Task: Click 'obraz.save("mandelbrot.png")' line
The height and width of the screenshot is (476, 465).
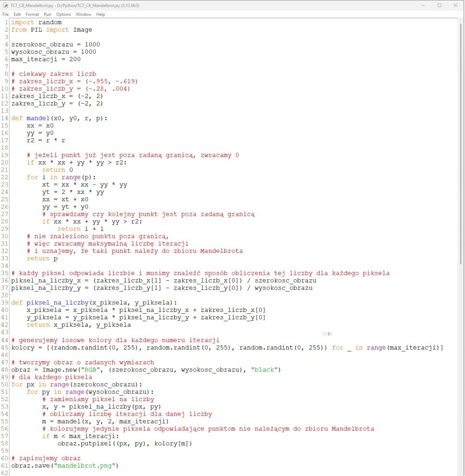Action: 65,466
